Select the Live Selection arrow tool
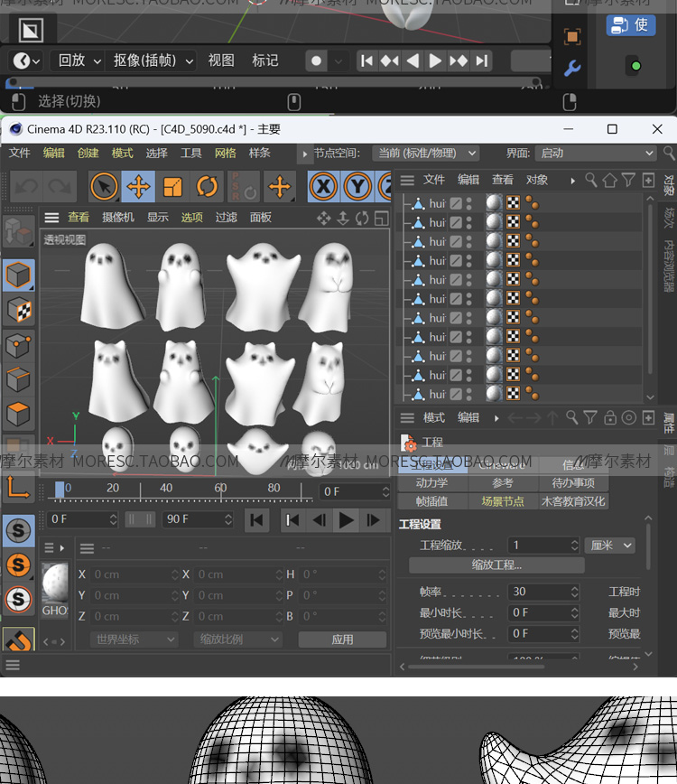 (104, 187)
